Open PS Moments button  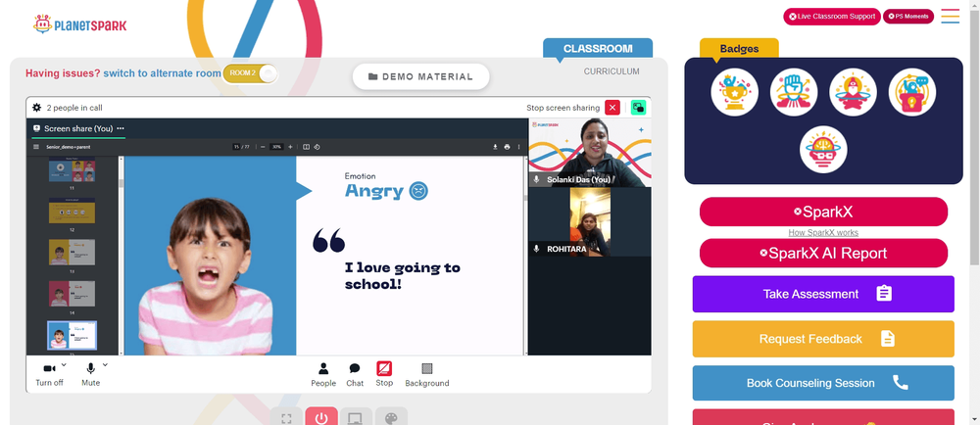908,17
